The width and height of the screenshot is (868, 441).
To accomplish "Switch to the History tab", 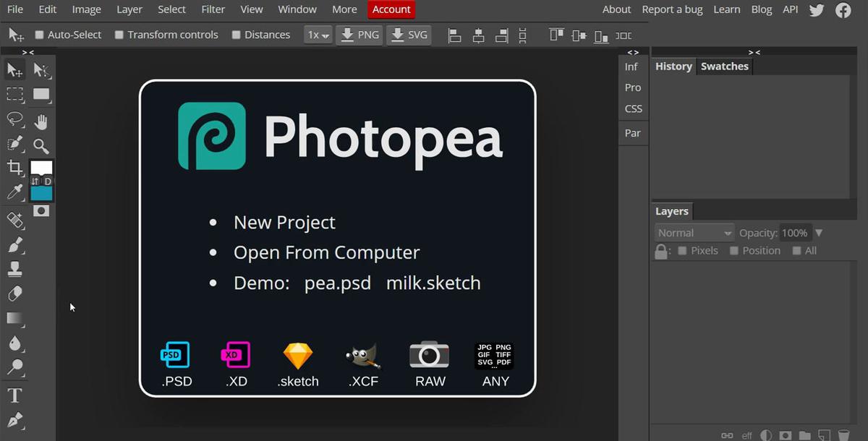I will (x=673, y=66).
